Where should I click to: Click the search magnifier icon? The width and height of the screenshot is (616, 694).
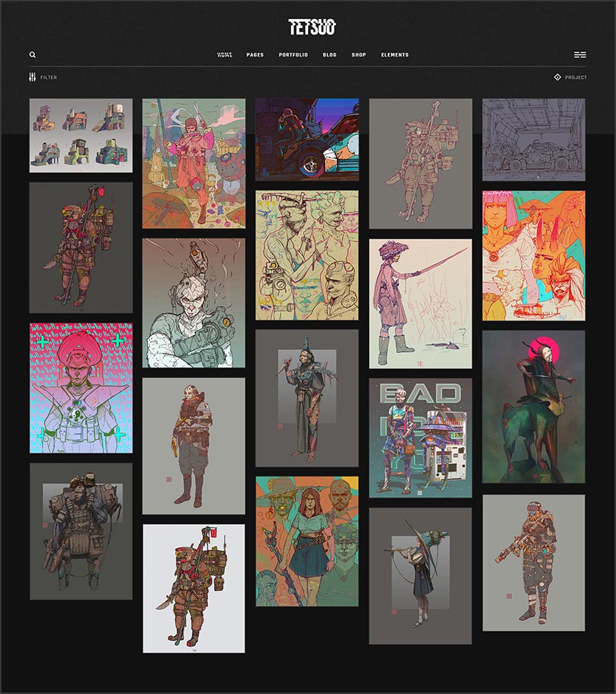(x=32, y=55)
